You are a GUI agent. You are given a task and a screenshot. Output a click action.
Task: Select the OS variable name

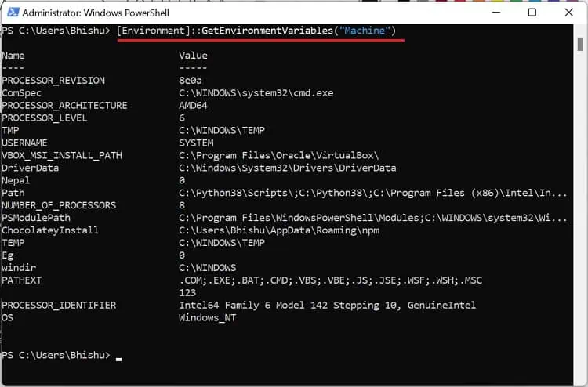[x=8, y=318]
